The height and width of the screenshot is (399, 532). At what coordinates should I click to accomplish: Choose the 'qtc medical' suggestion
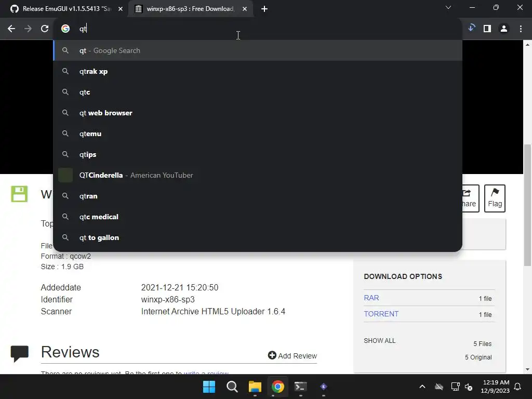point(258,217)
